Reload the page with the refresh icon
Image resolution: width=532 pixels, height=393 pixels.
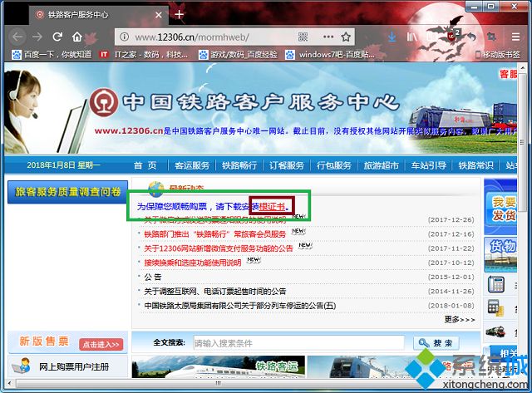pos(57,37)
